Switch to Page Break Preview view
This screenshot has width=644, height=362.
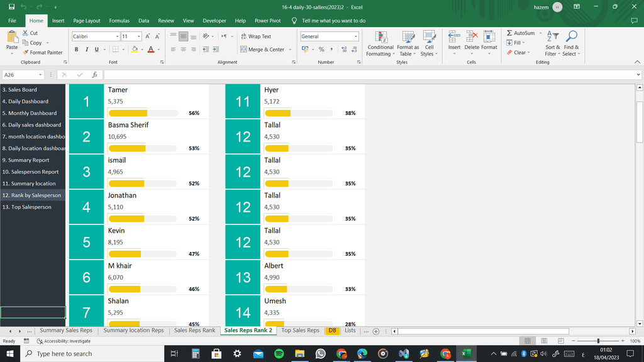click(560, 341)
